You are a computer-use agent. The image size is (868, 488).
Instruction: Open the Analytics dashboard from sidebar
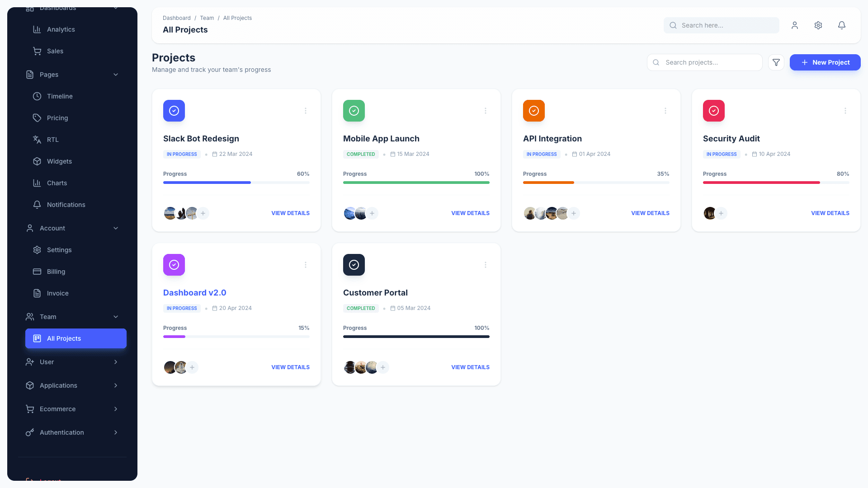coord(61,29)
